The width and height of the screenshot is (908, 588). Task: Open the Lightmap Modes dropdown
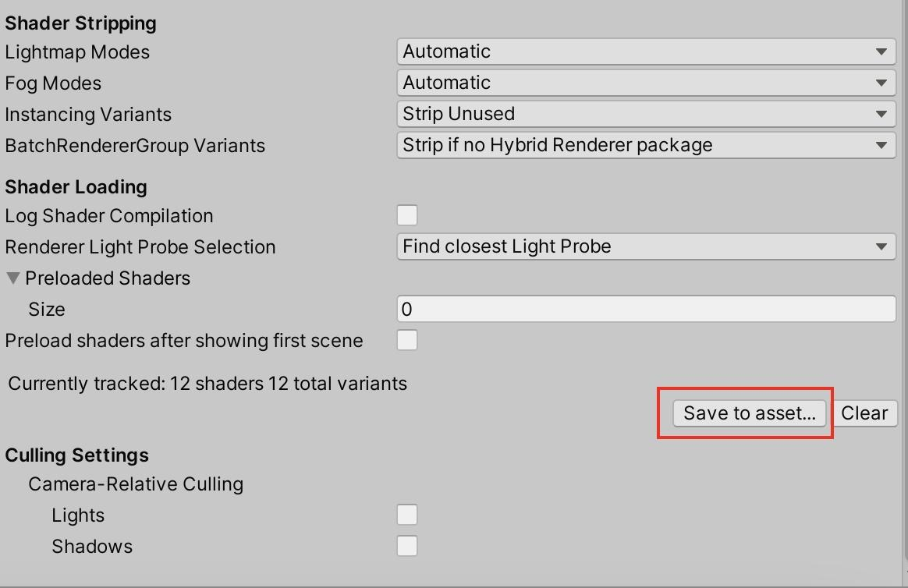[646, 51]
